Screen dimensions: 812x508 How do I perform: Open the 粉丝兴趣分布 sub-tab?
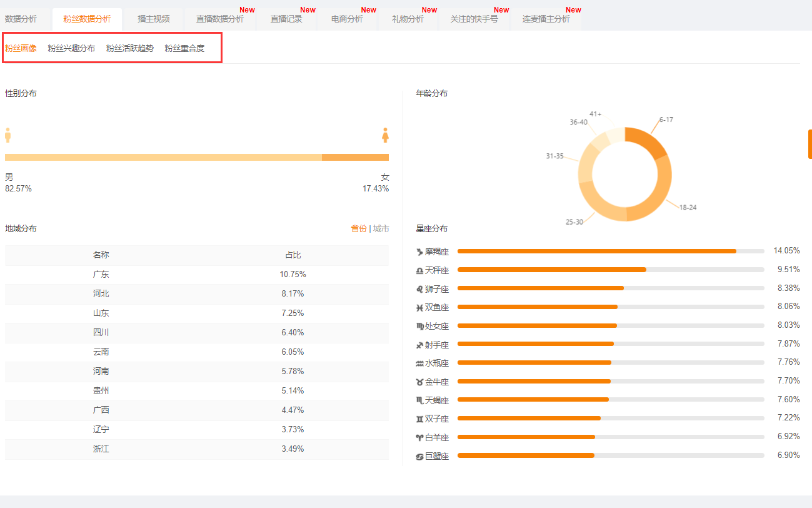click(x=71, y=48)
